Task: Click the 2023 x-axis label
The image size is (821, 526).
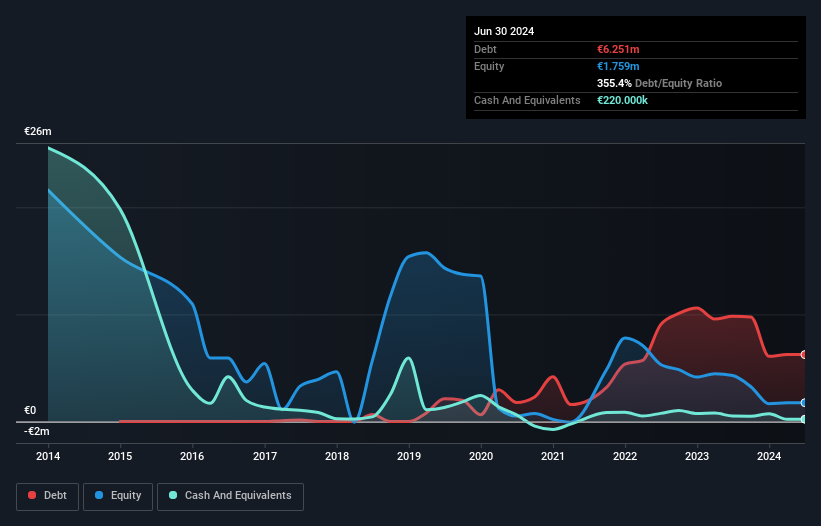Action: click(x=697, y=456)
